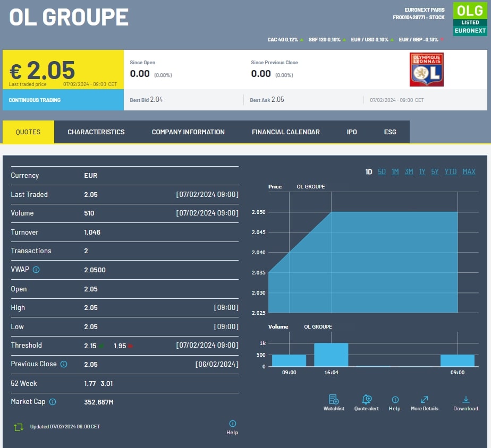Click the Threshold upper value 2.15
This screenshot has width=491, height=448.
pyautogui.click(x=90, y=346)
